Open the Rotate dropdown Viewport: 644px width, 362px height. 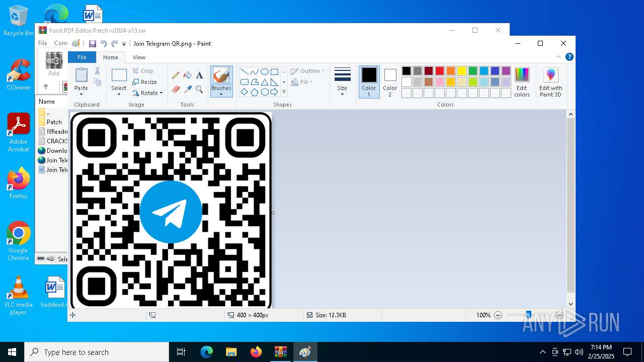[147, 93]
